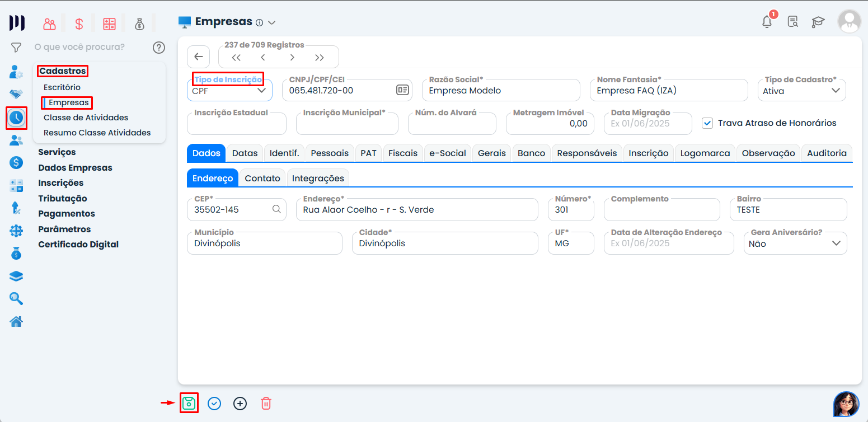
Task: Expand the Tipo de Cadastro dropdown
Action: (801, 91)
